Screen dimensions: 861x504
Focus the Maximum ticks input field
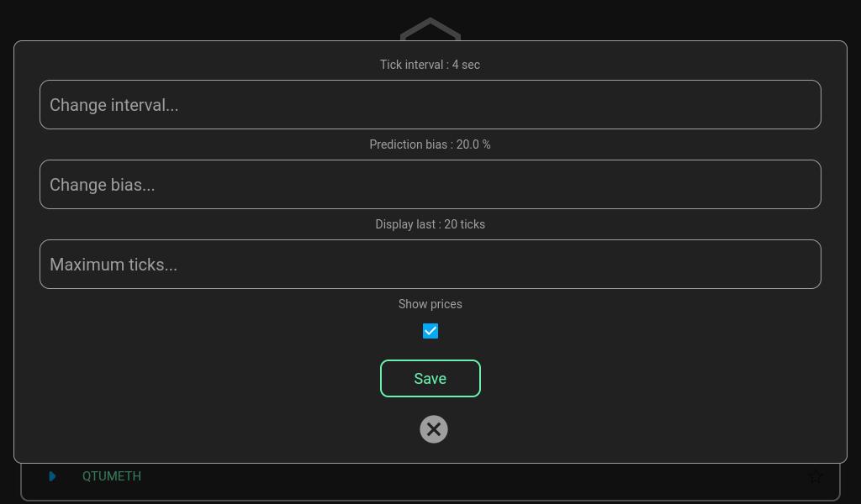click(x=430, y=265)
